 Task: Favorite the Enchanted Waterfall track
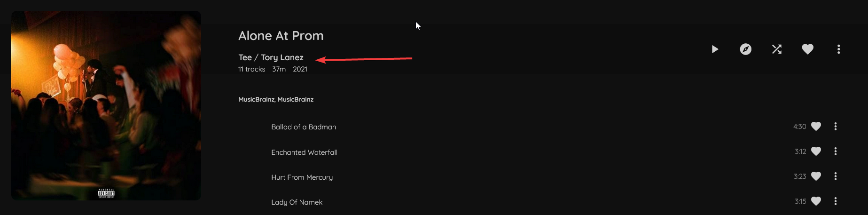[x=816, y=151]
